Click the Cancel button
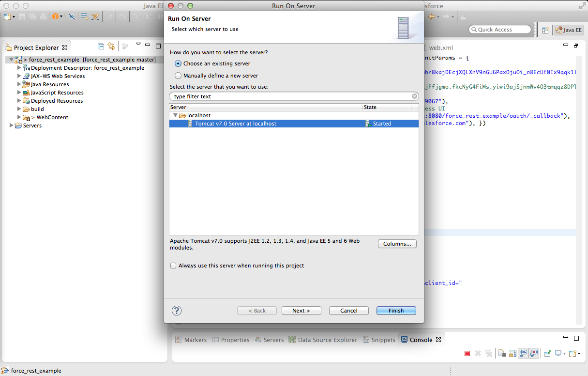 [x=348, y=311]
